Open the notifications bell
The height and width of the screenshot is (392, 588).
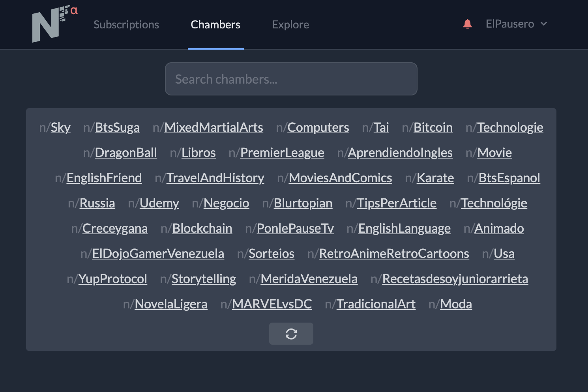(x=468, y=24)
